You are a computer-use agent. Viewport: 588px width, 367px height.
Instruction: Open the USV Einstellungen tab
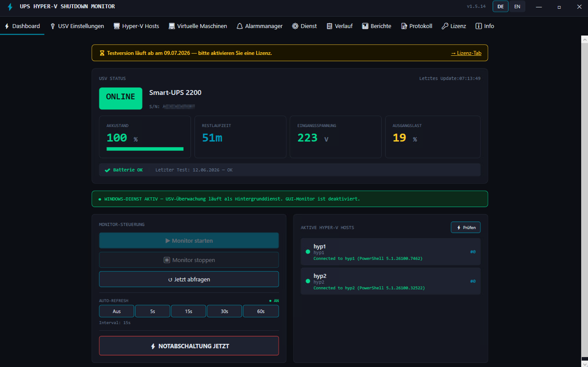point(77,26)
